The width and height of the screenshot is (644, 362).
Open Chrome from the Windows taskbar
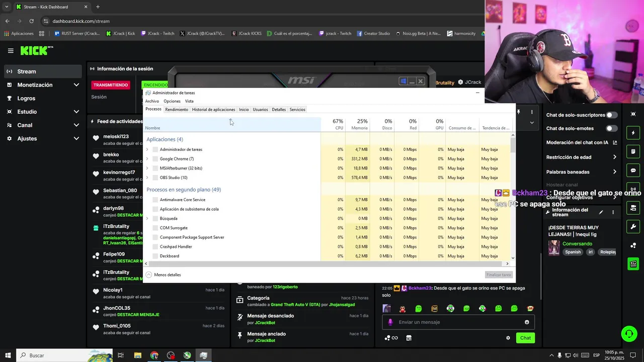click(x=154, y=355)
